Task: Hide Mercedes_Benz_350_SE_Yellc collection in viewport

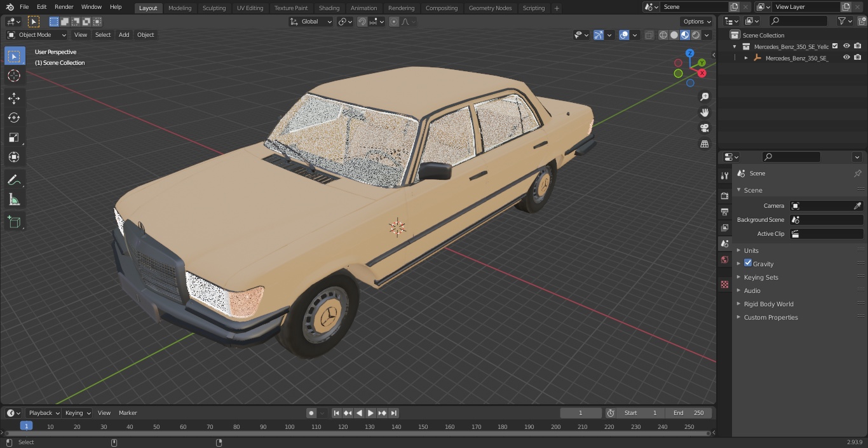Action: [846, 46]
